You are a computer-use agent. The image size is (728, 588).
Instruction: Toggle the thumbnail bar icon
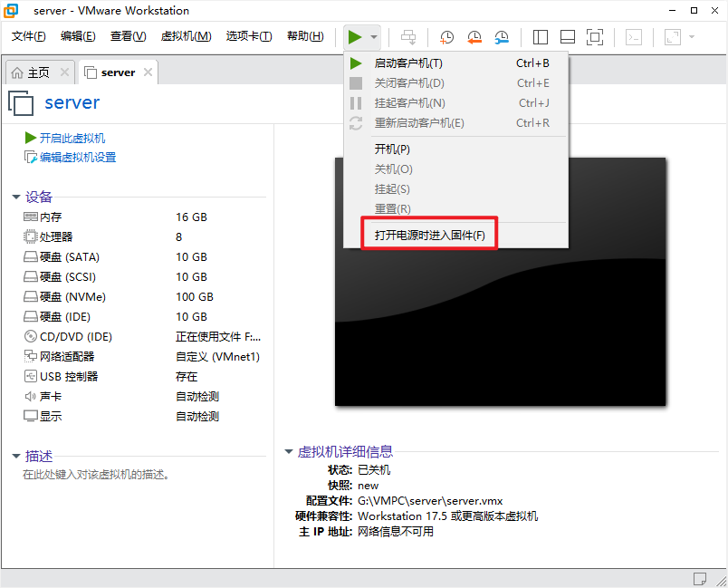click(x=568, y=37)
